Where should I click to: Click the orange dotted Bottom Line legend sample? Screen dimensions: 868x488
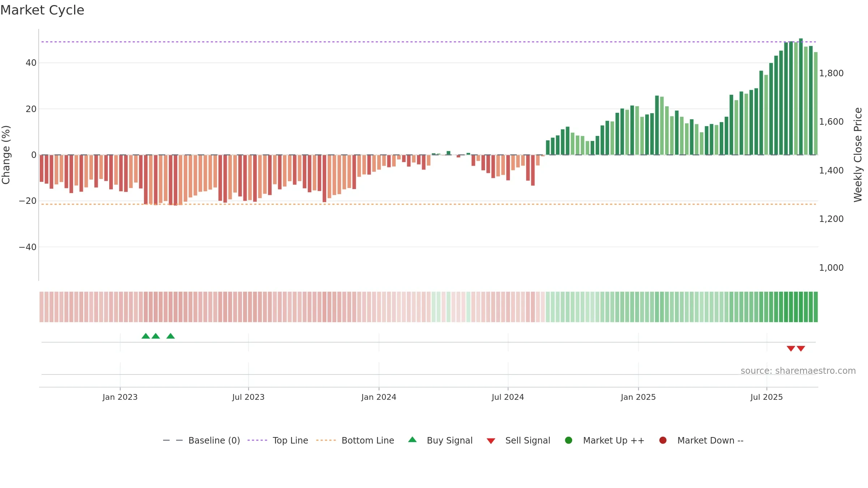326,440
